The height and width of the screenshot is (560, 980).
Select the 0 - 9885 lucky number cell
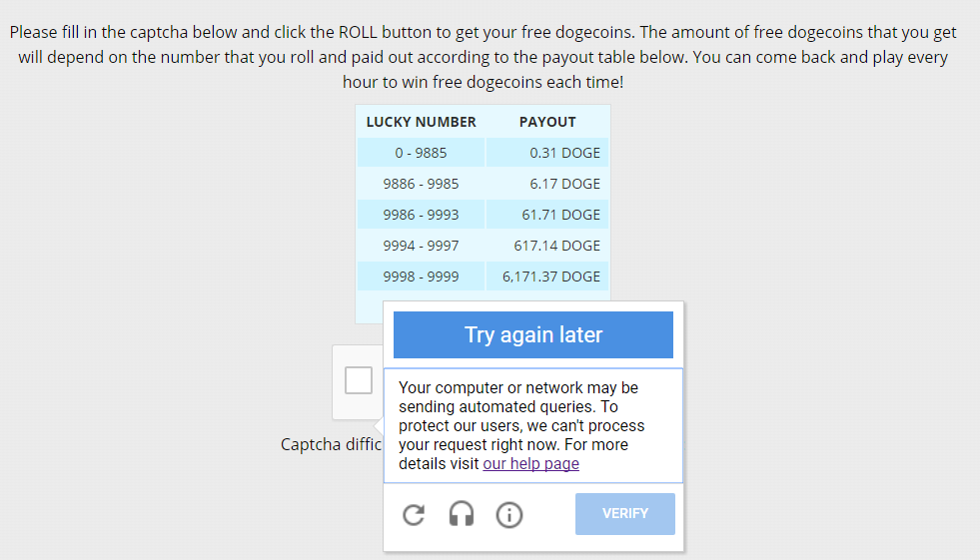coord(422,153)
